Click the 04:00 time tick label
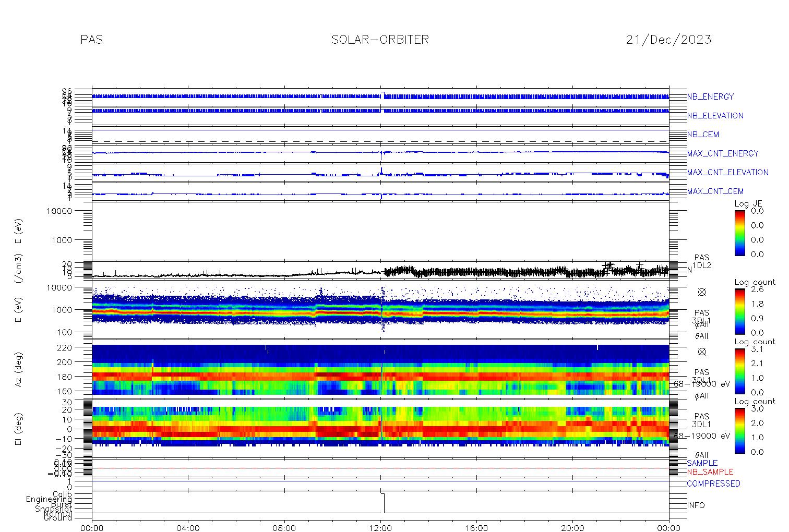 188,528
